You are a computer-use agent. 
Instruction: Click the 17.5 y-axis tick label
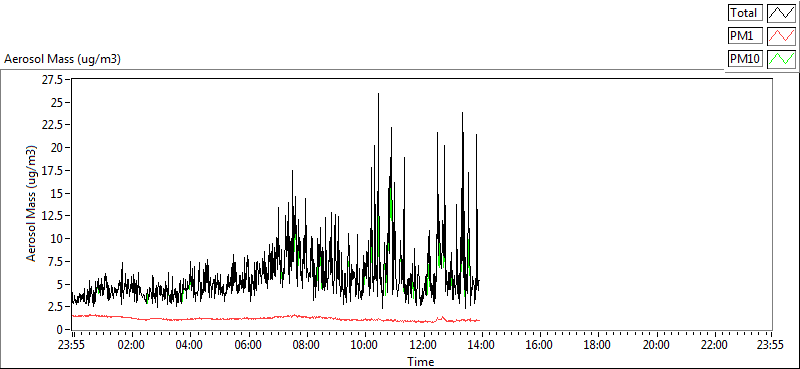point(53,170)
